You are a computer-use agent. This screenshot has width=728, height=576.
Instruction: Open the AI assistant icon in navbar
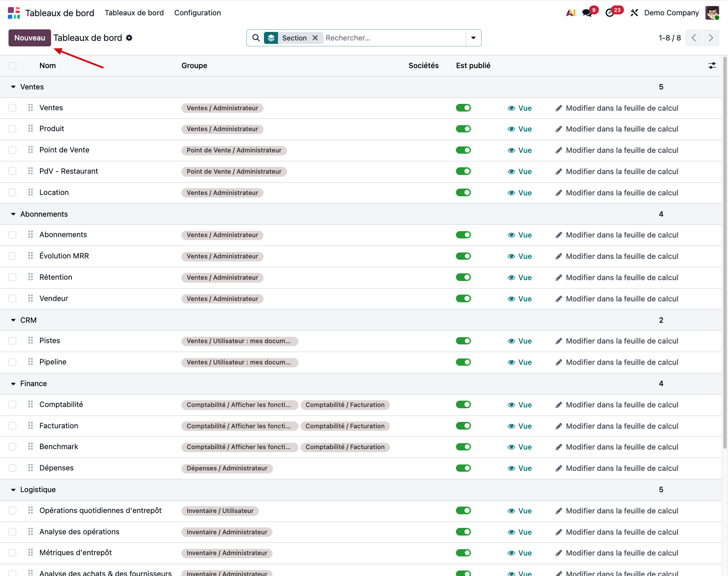coord(570,13)
